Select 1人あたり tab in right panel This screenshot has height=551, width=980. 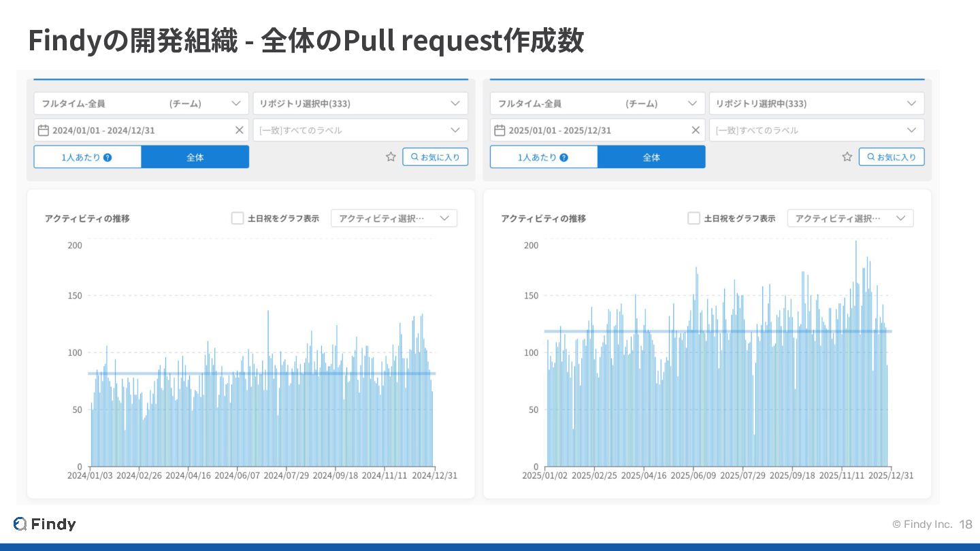point(544,157)
